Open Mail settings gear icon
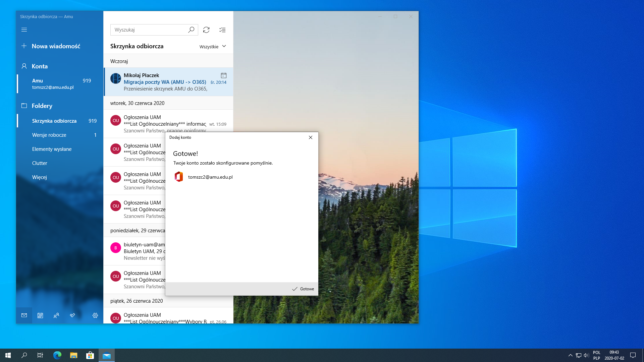This screenshot has height=362, width=644. pos(95,315)
